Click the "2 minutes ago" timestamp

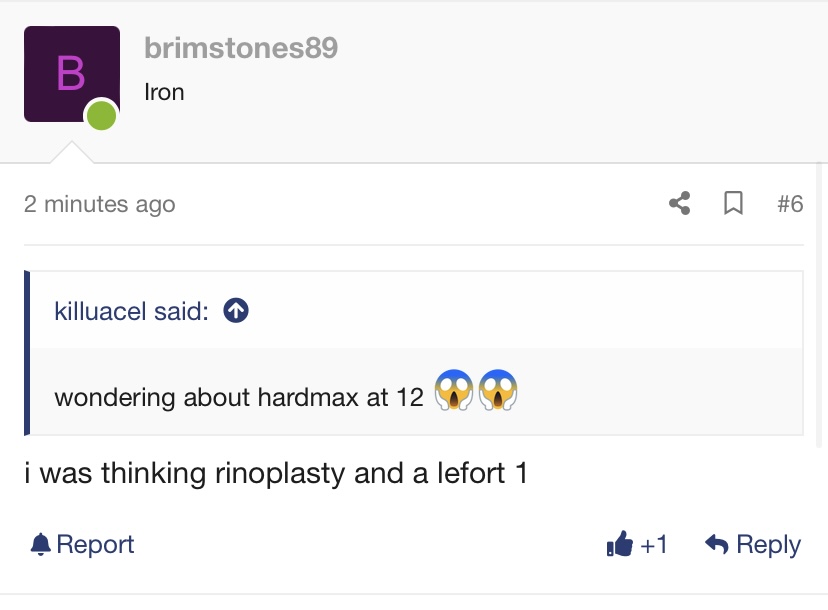click(99, 204)
